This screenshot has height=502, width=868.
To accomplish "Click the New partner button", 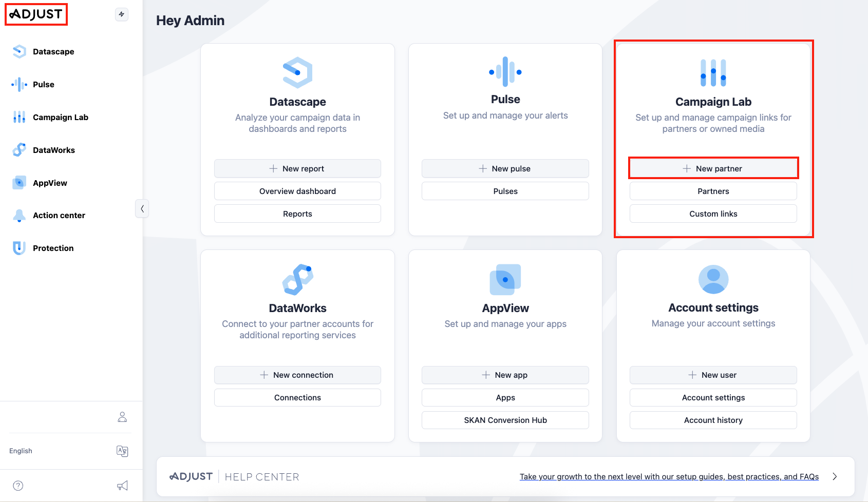I will click(x=713, y=168).
